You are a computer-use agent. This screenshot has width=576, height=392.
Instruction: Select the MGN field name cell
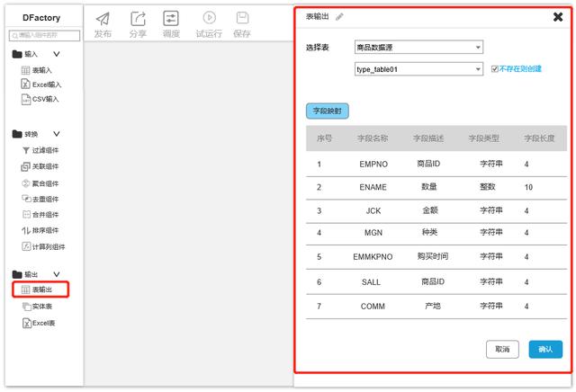(x=373, y=233)
